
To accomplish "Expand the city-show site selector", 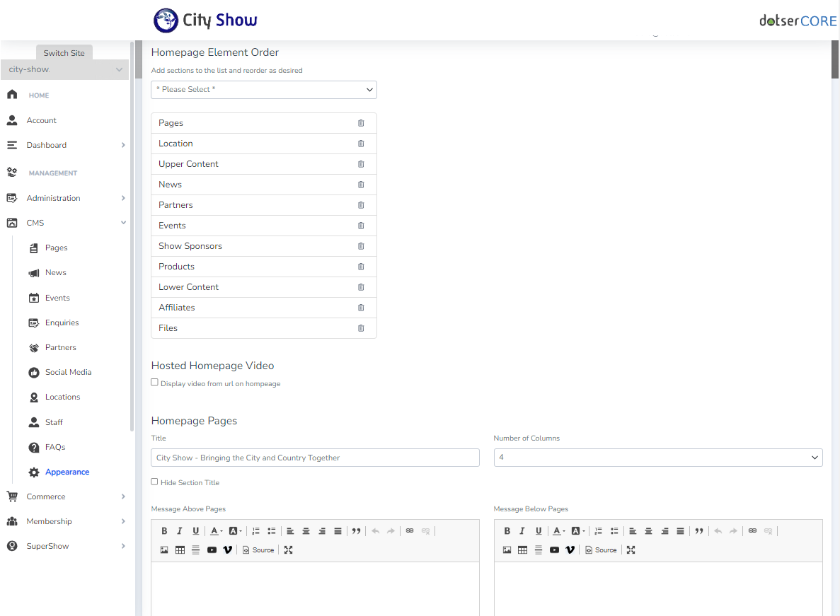I will tap(65, 69).
